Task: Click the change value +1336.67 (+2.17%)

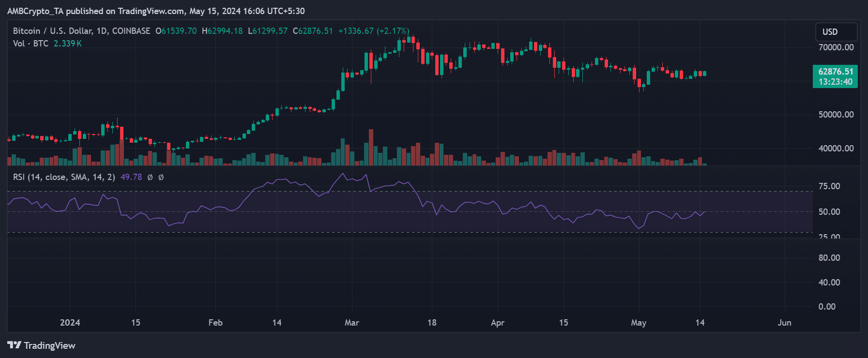Action: point(374,31)
